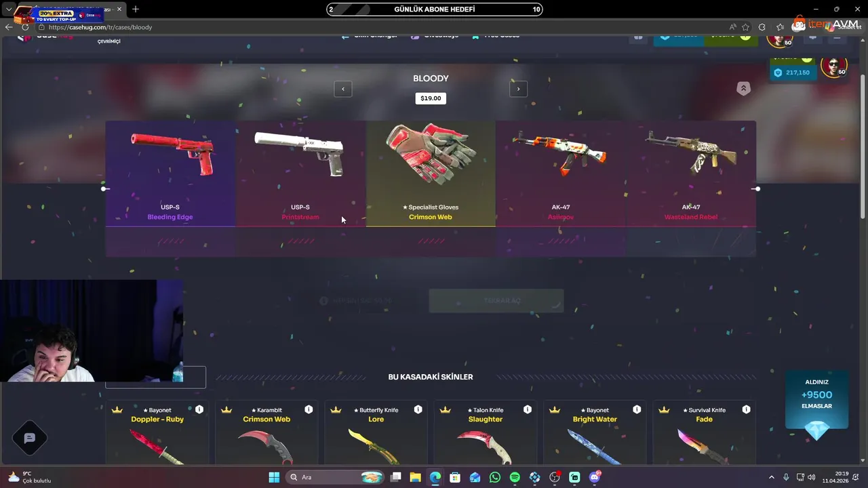Select the USP-S Bleeding Edge result

click(170, 174)
